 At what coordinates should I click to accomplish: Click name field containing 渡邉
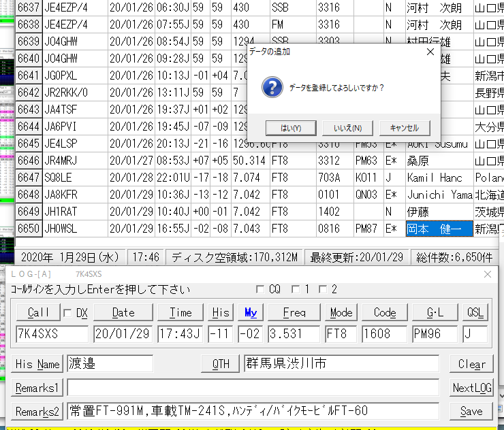[110, 363]
